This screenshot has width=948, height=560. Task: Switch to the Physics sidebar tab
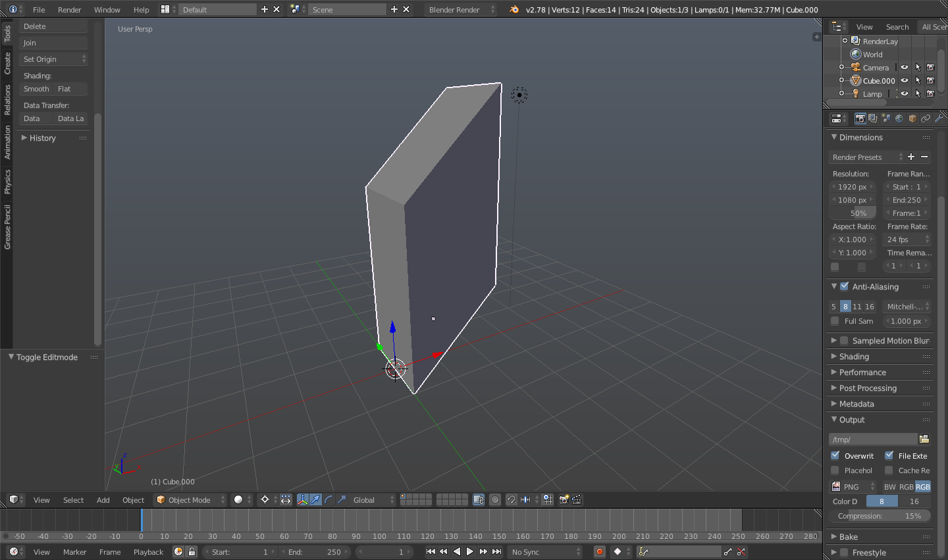coord(7,182)
